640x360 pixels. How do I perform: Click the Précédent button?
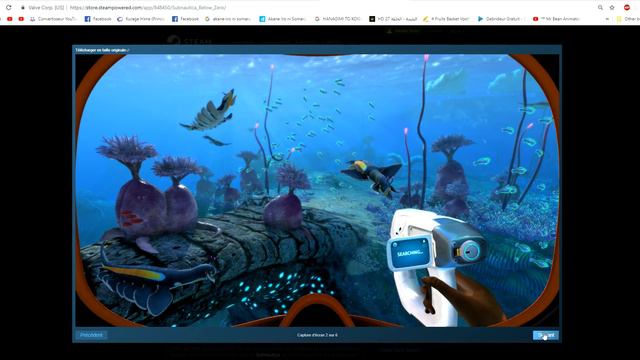coord(91,335)
